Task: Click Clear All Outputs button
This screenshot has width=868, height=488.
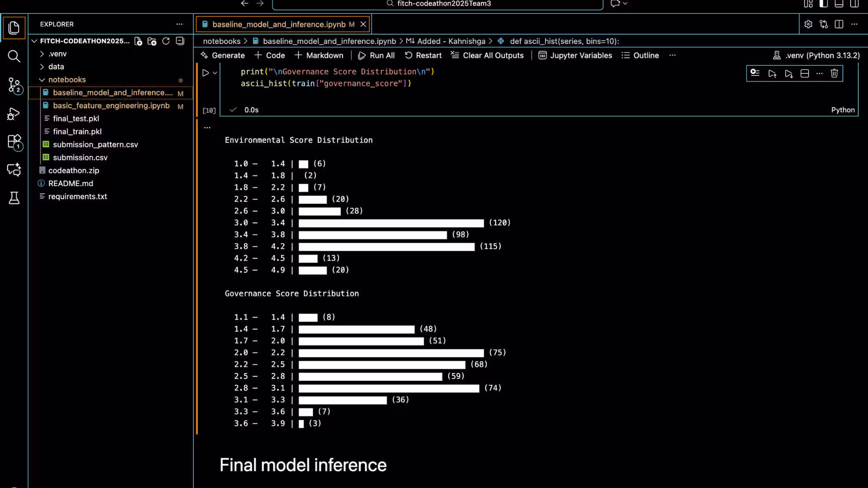Action: pyautogui.click(x=487, y=56)
